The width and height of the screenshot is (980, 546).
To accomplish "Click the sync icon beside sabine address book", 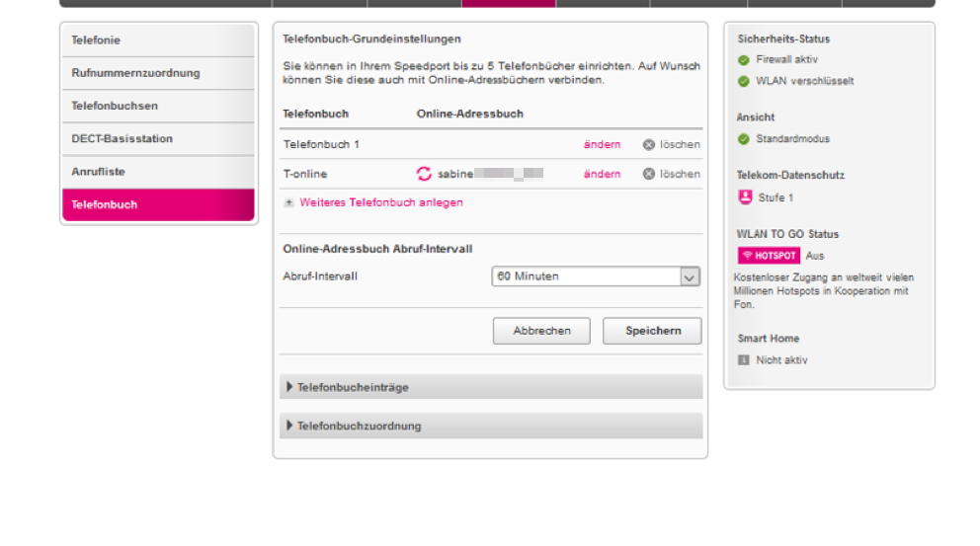I will click(424, 175).
